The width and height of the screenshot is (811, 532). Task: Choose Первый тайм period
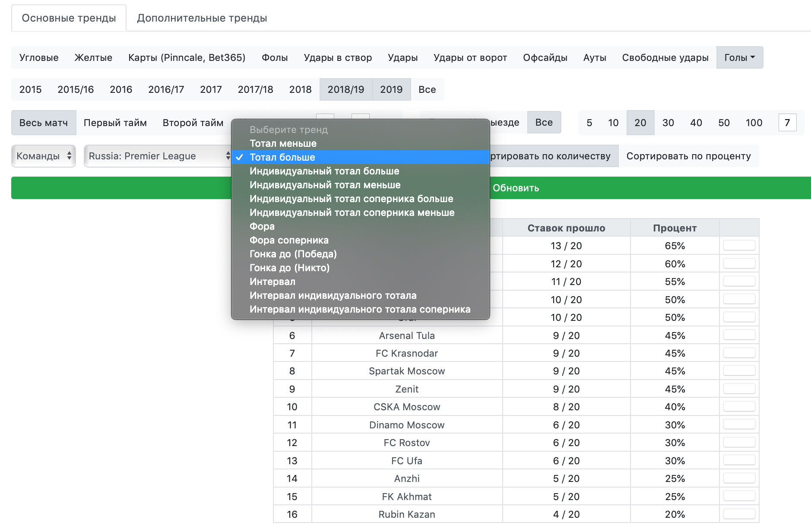115,123
